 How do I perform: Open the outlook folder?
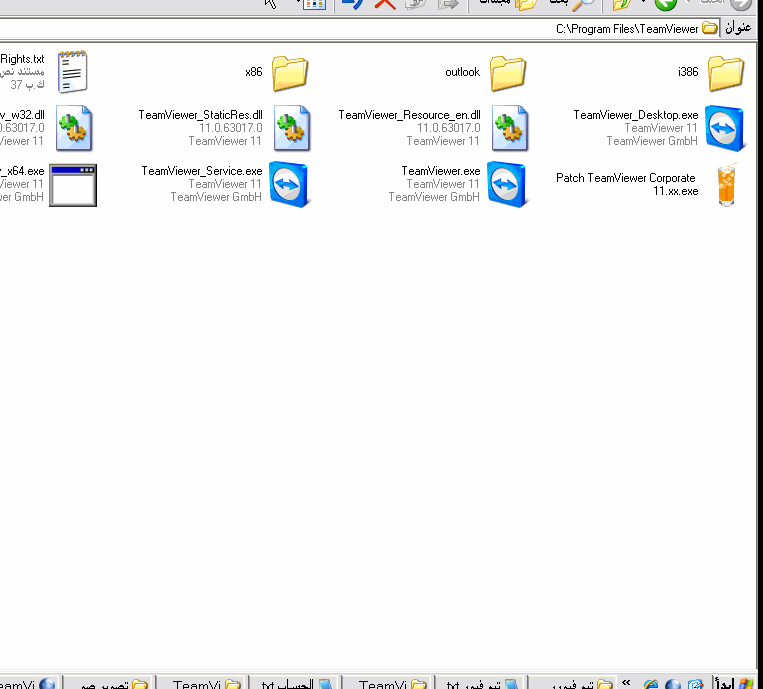pyautogui.click(x=508, y=73)
